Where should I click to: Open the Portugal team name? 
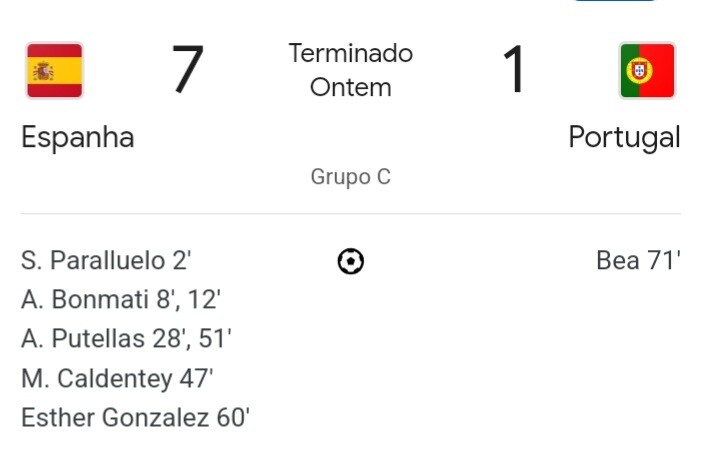(x=624, y=137)
